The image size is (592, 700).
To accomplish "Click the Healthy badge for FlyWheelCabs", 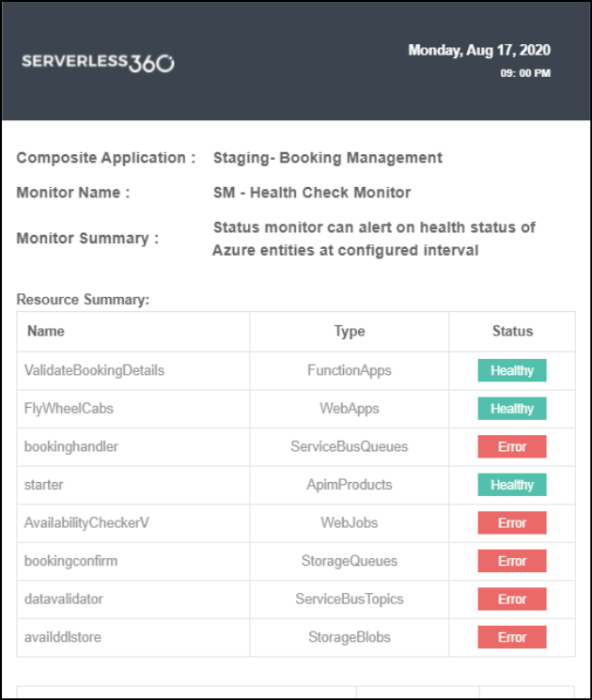I will click(x=512, y=409).
